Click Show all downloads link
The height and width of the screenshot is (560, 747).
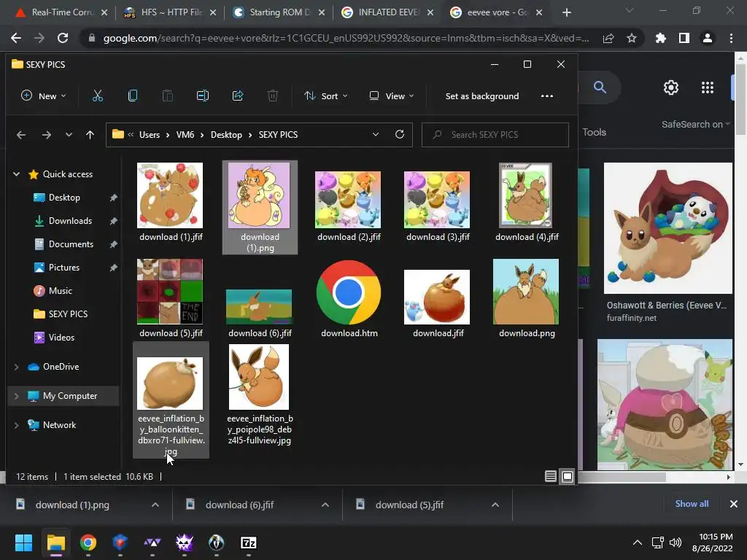click(692, 504)
